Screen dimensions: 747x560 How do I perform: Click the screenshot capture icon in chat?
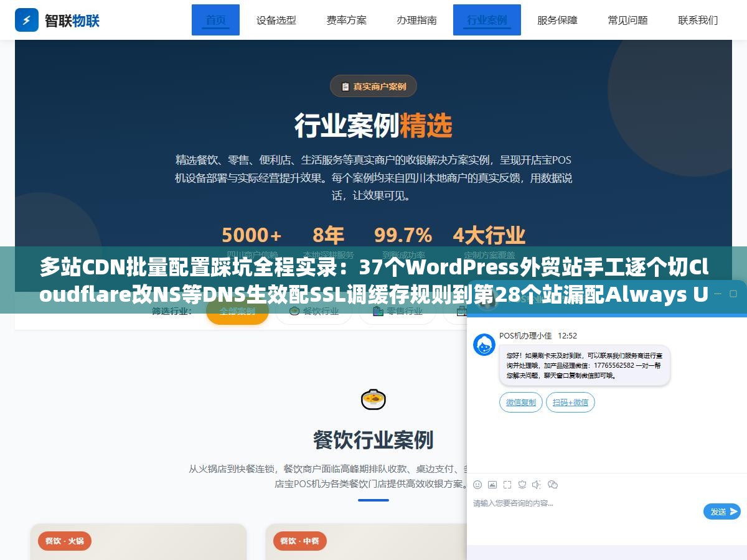[507, 484]
